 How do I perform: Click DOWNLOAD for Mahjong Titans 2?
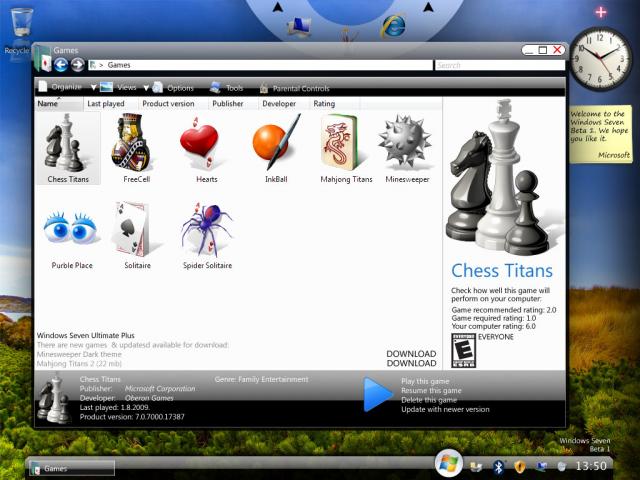tap(411, 363)
